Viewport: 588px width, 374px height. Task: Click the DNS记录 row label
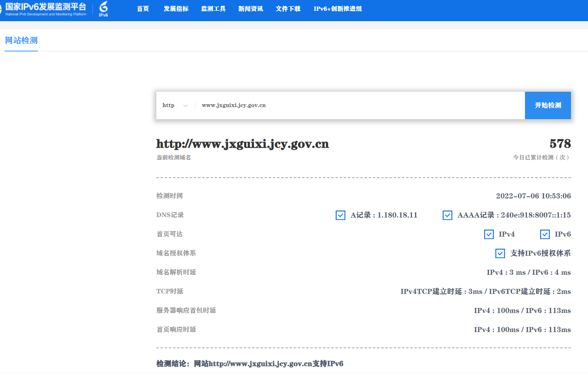click(170, 215)
